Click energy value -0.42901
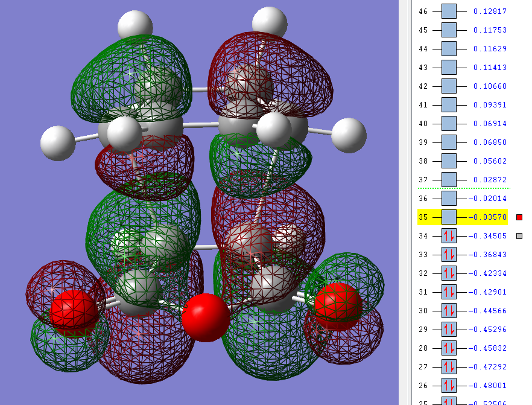Viewport: 532px width, 405px height. point(488,292)
